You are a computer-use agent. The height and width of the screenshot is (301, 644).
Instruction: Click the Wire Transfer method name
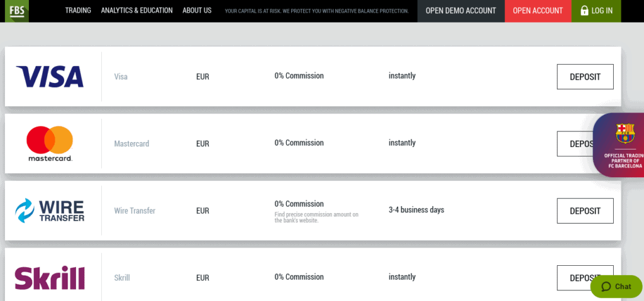point(135,211)
